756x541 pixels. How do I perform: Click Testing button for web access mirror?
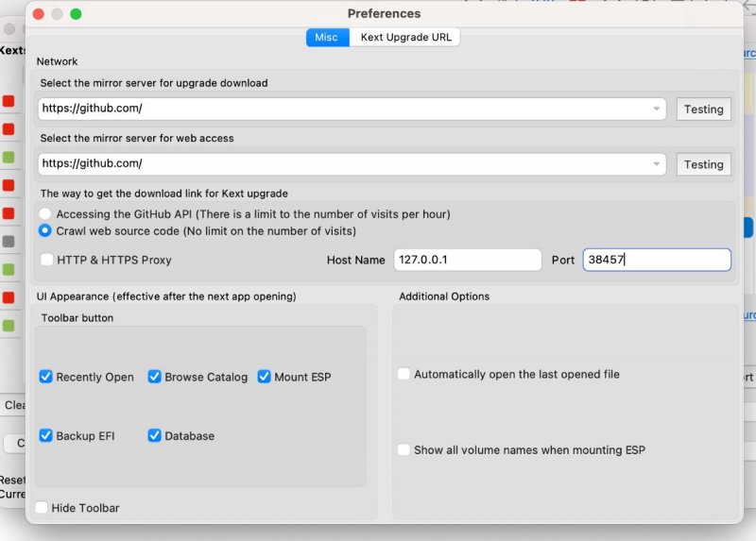(x=703, y=164)
